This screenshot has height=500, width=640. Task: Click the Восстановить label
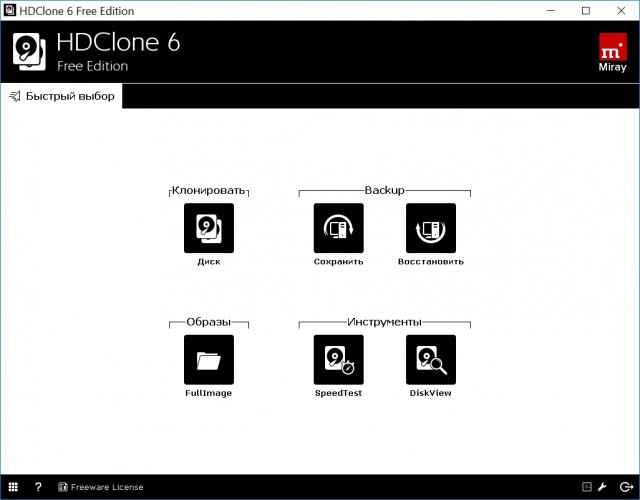click(x=431, y=262)
